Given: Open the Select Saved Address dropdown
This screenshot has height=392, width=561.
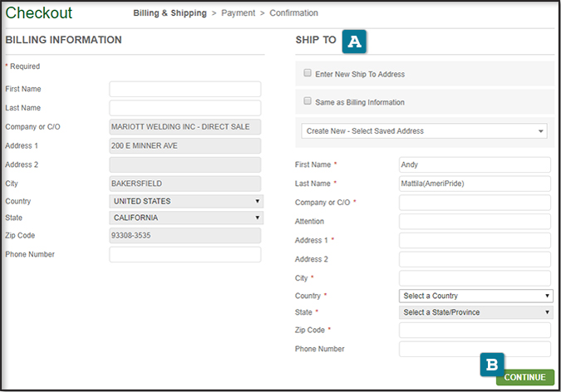Looking at the screenshot, I should [424, 131].
